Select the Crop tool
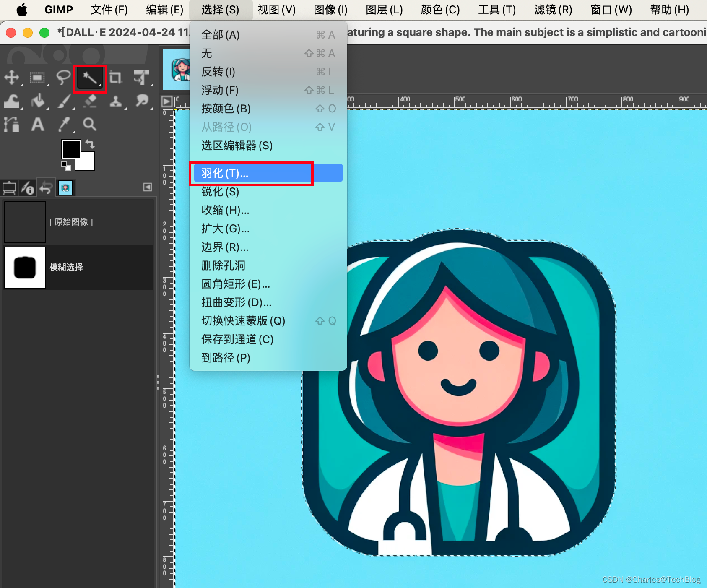This screenshot has height=588, width=707. click(x=115, y=78)
